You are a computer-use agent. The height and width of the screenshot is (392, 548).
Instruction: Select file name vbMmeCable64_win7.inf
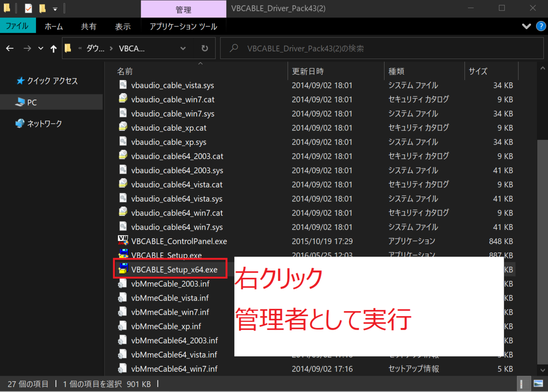pos(174,369)
